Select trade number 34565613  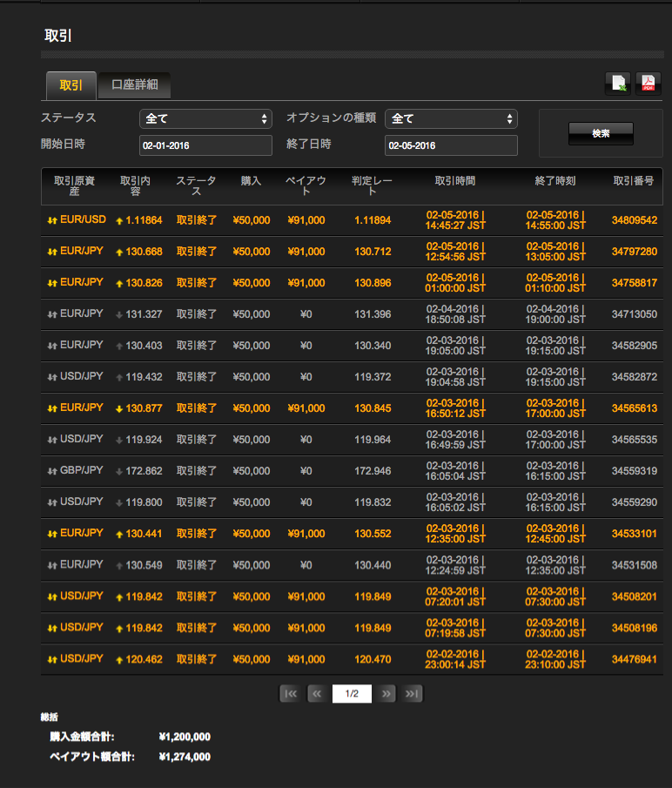[x=635, y=408]
